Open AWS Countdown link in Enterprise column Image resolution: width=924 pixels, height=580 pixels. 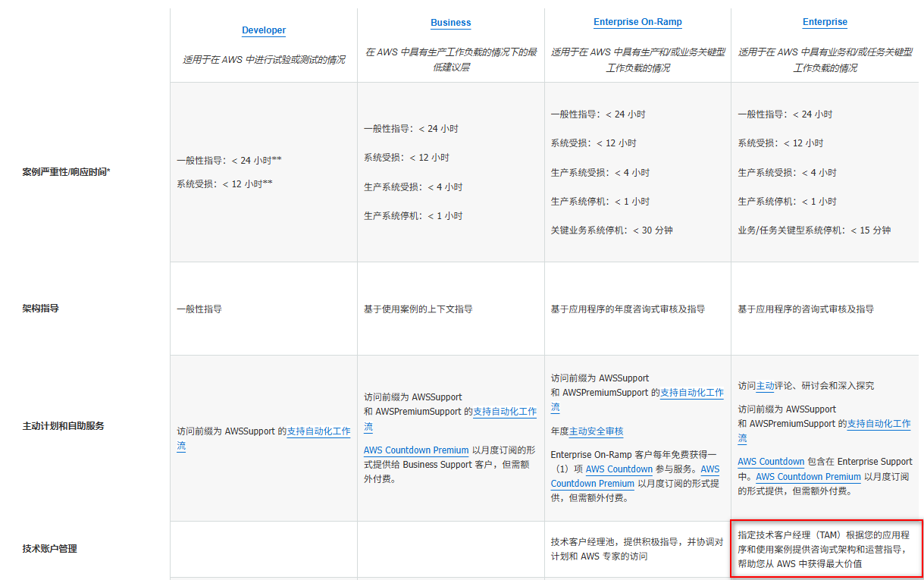tap(771, 462)
